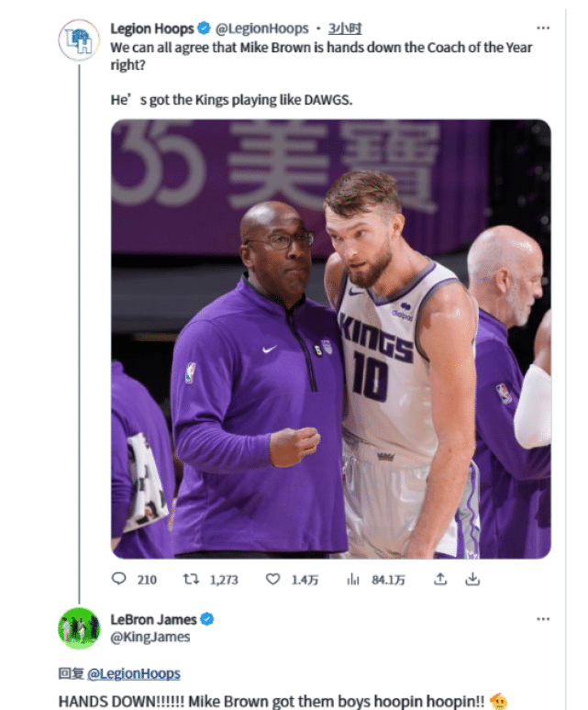The image size is (588, 710).
Task: Open the @LegionHoops handle beside the name
Action: click(261, 28)
